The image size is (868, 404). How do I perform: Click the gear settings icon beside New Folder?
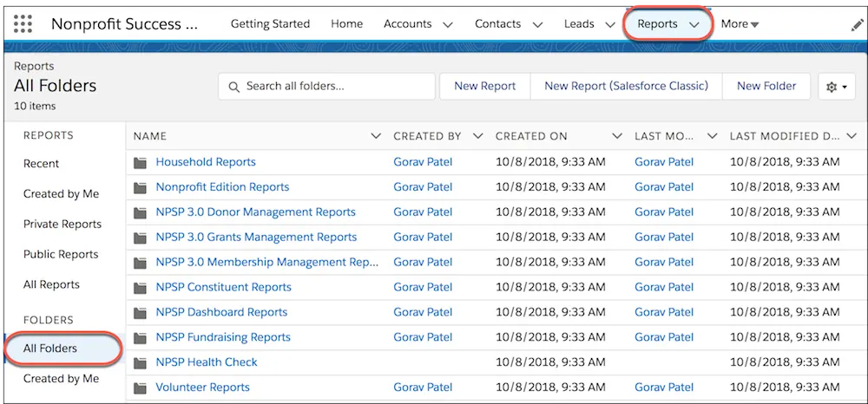tap(837, 87)
